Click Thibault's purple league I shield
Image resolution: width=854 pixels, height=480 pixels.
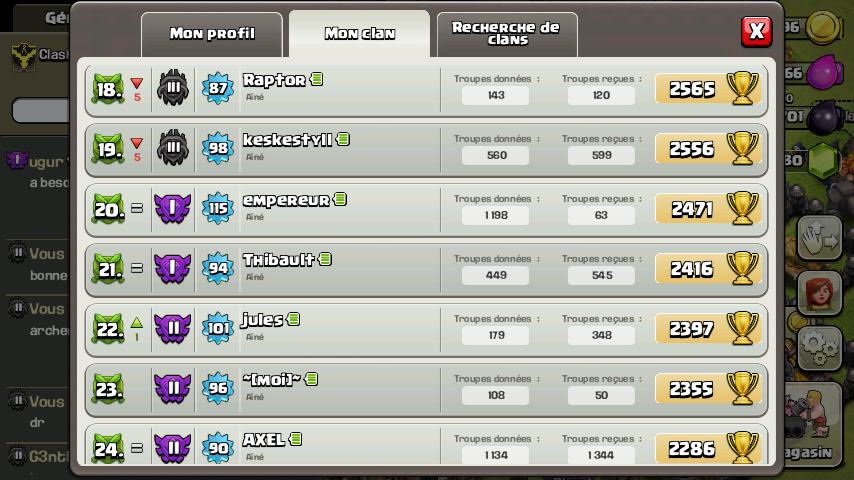(173, 268)
